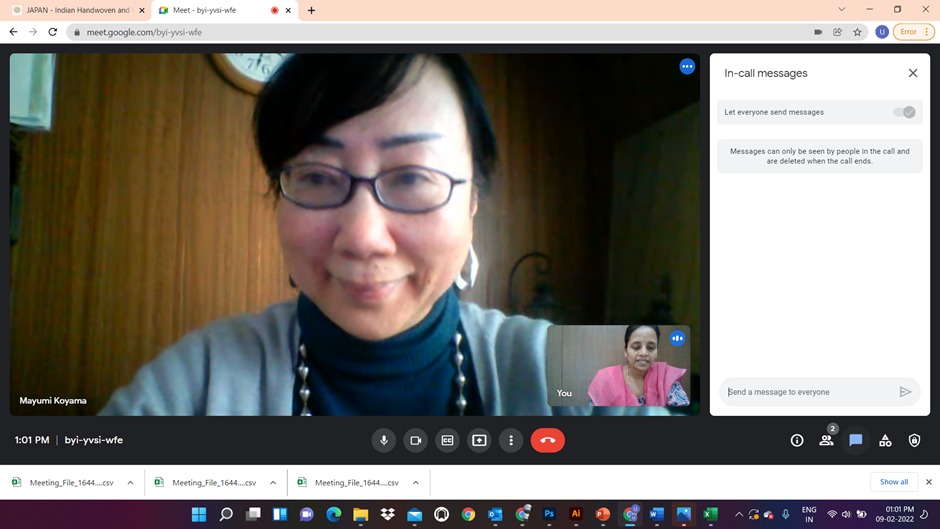940x529 pixels.
Task: Turn on closed captions
Action: pyautogui.click(x=447, y=440)
